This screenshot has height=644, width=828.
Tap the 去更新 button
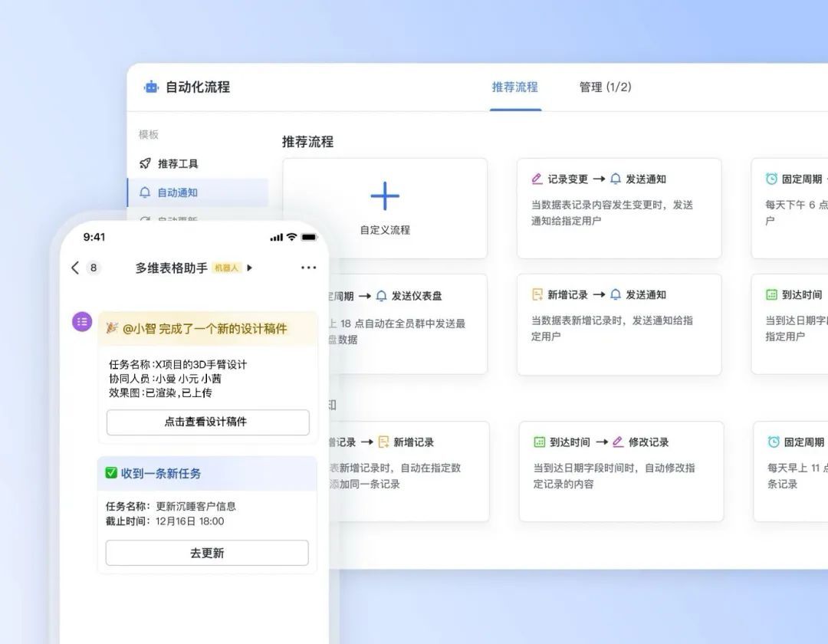(x=207, y=553)
